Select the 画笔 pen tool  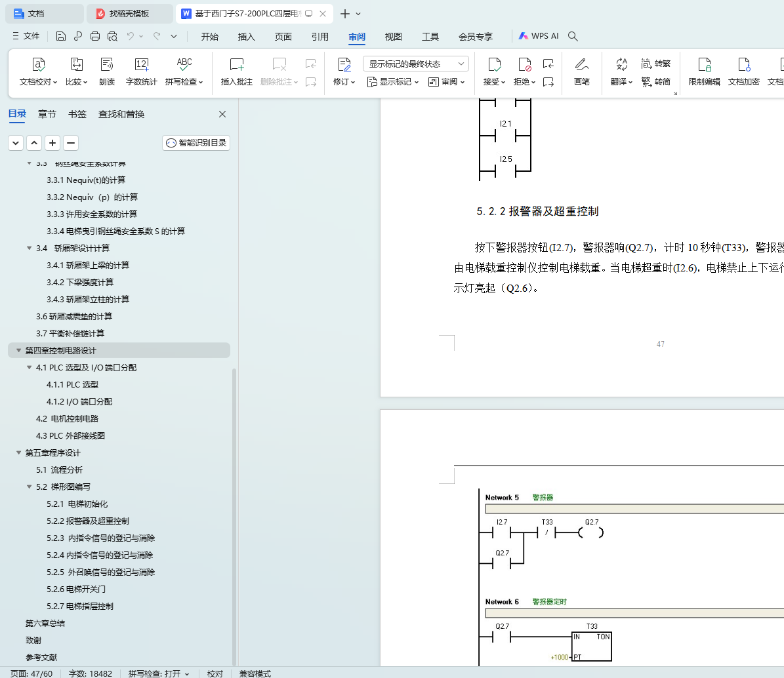tap(581, 71)
